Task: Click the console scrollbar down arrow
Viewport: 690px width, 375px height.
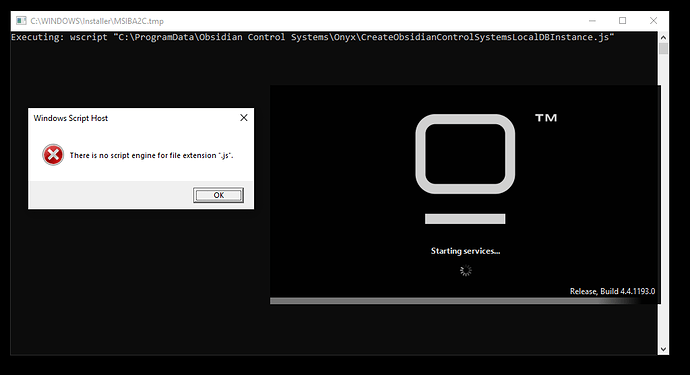Action: pyautogui.click(x=663, y=349)
